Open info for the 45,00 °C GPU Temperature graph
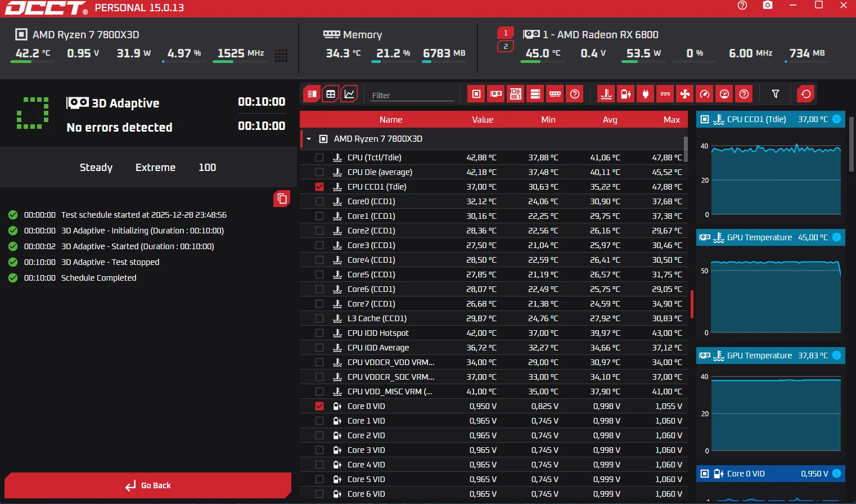The height and width of the screenshot is (504, 856). tap(836, 237)
